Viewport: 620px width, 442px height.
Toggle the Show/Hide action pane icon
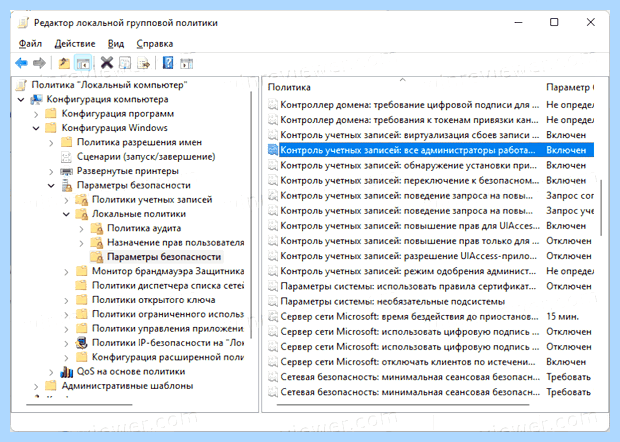[186, 63]
